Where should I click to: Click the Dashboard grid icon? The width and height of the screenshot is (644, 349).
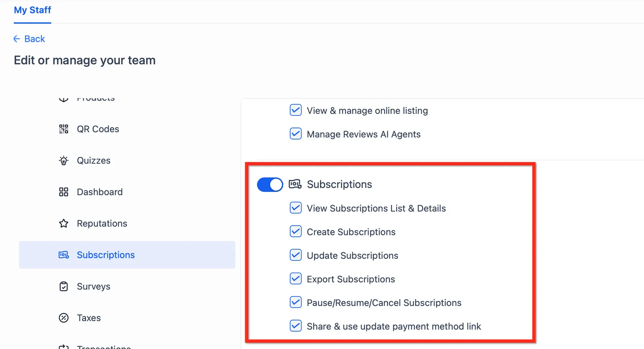click(x=64, y=192)
